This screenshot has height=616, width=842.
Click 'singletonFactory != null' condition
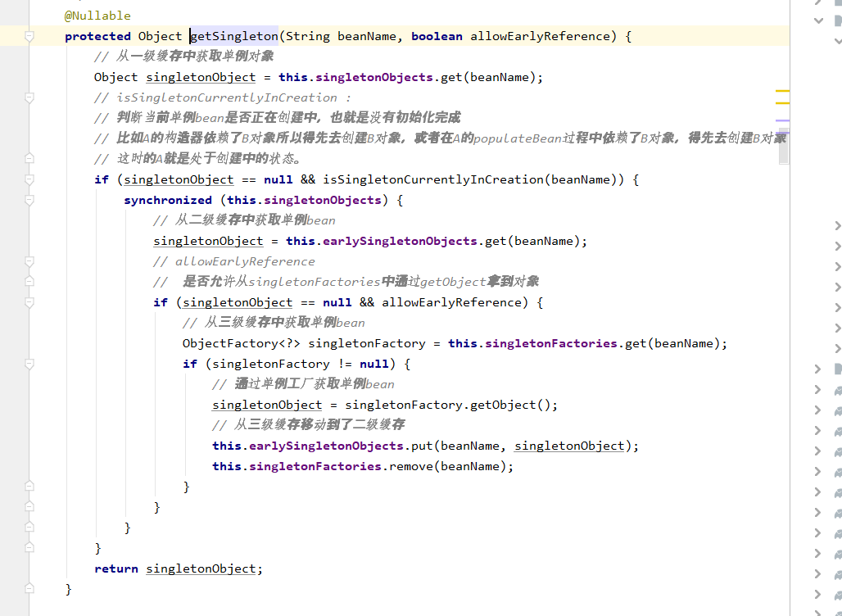[x=300, y=364]
